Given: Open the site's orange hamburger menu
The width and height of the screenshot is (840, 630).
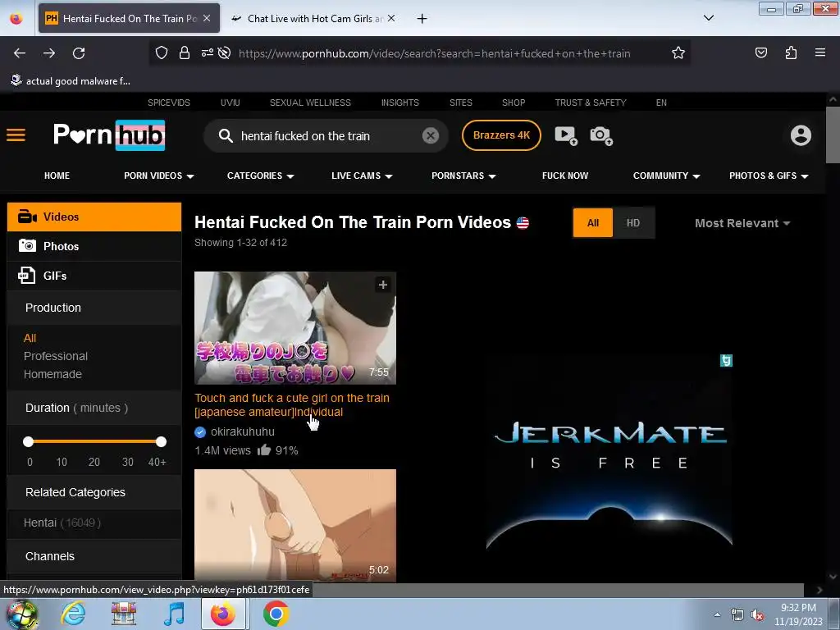Looking at the screenshot, I should click(x=16, y=135).
